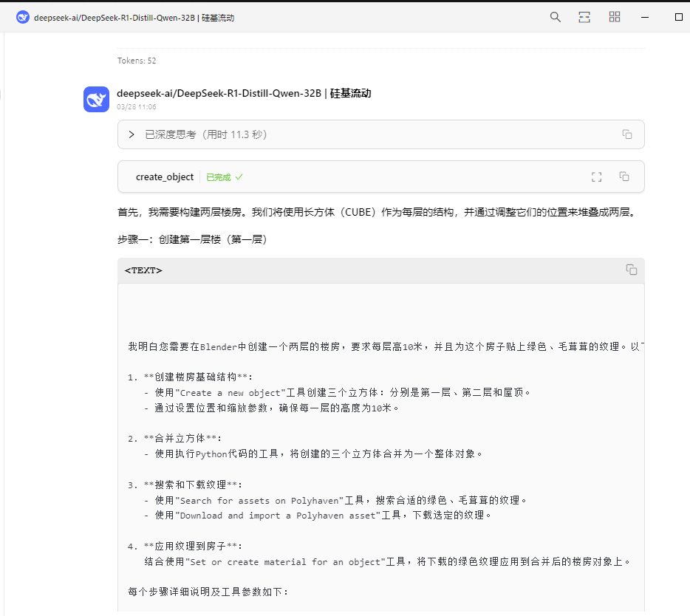Click the <TEXT> code block language label
Image resolution: width=690 pixels, height=616 pixels.
coord(143,270)
